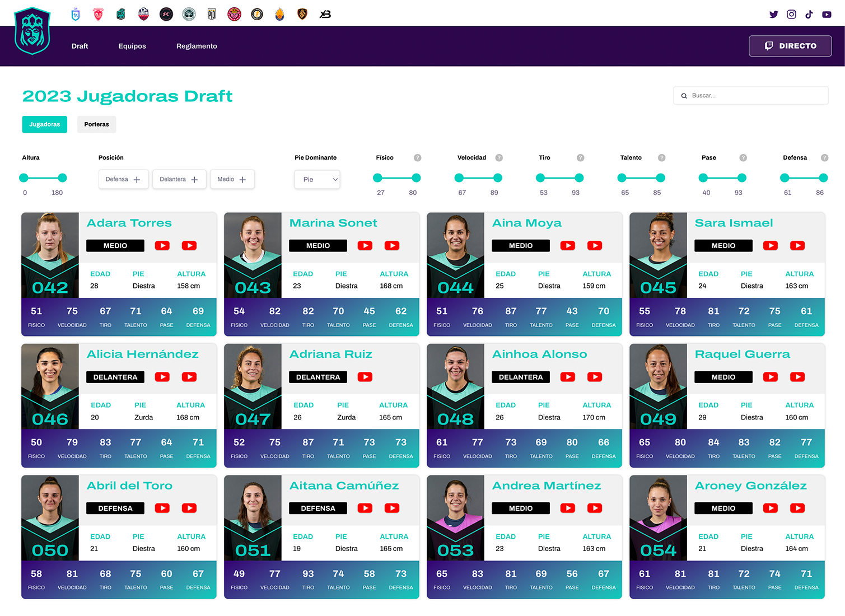This screenshot has height=616, width=845.
Task: Click the Físico slider minimum handle
Action: (377, 178)
